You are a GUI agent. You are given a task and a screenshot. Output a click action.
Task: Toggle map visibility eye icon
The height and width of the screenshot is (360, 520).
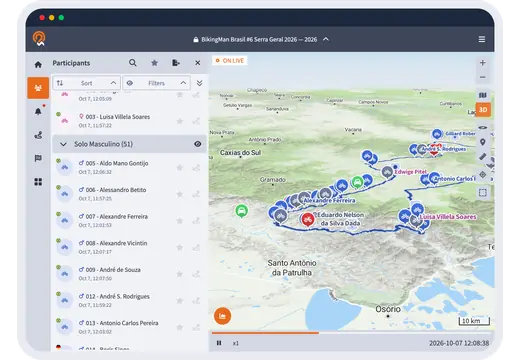point(483,128)
